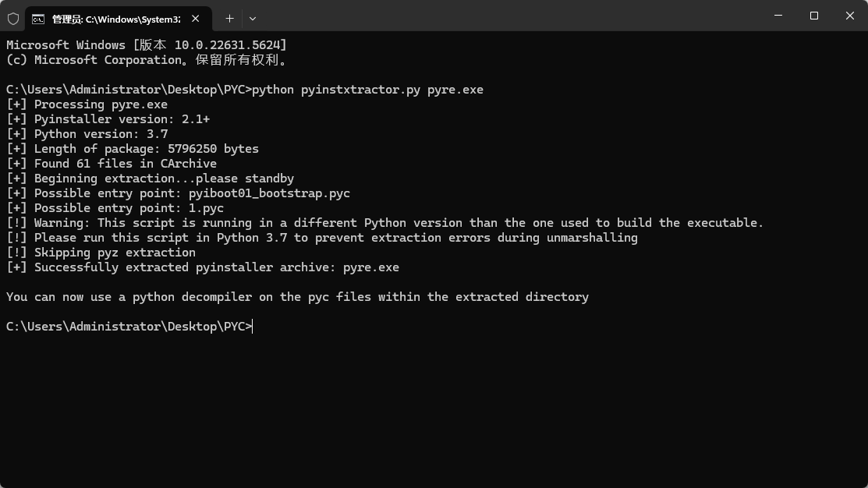Image resolution: width=868 pixels, height=488 pixels.
Task: Click the 'Successfully extracted pyinstaller archive' line
Action: [216, 267]
